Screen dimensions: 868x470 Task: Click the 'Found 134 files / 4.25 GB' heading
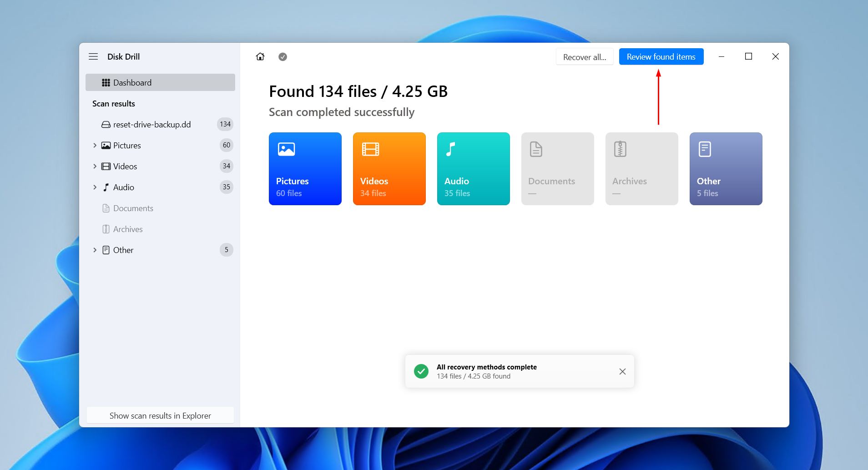pyautogui.click(x=358, y=91)
